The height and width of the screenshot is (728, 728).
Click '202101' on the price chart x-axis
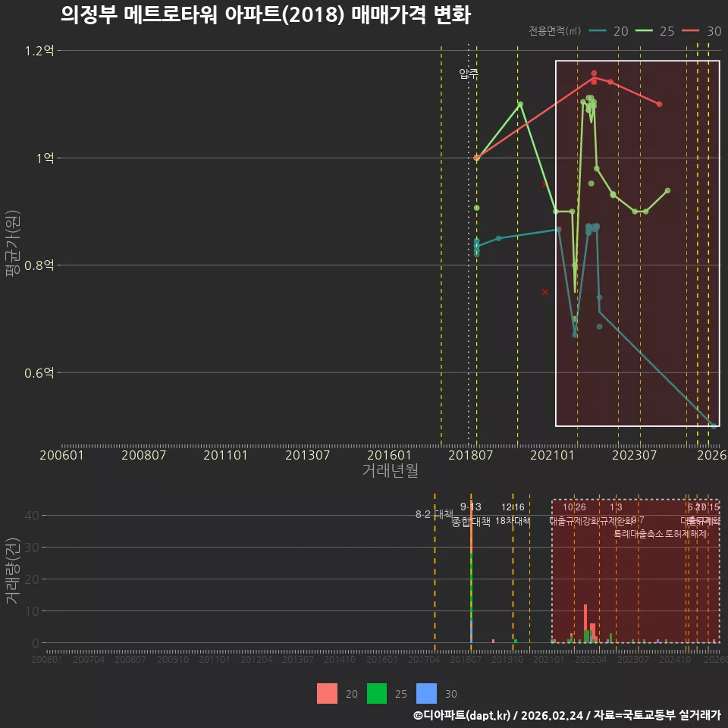(x=553, y=455)
